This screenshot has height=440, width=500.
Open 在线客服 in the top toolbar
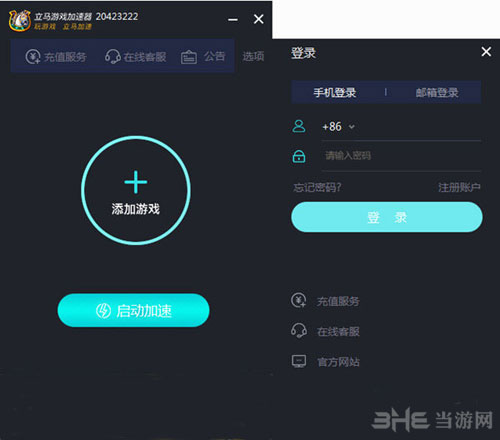click(x=136, y=57)
